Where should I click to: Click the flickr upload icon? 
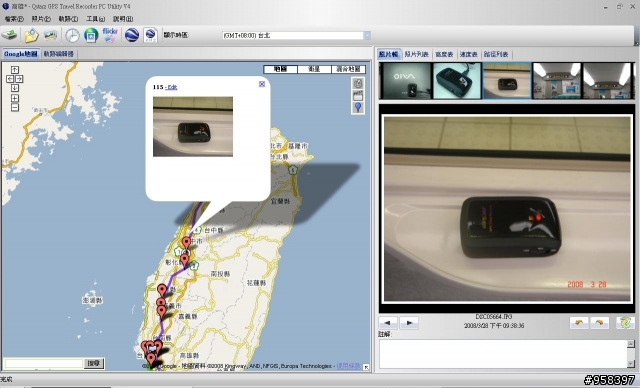[110, 35]
